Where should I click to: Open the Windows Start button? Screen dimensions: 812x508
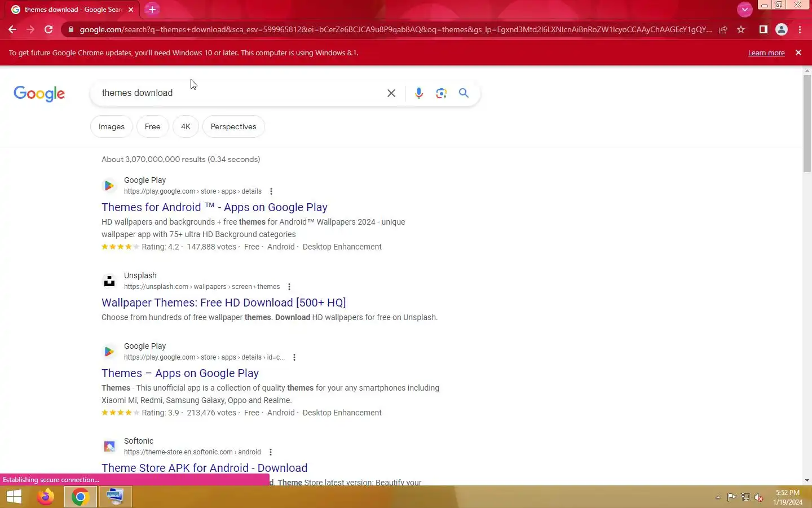point(14,497)
